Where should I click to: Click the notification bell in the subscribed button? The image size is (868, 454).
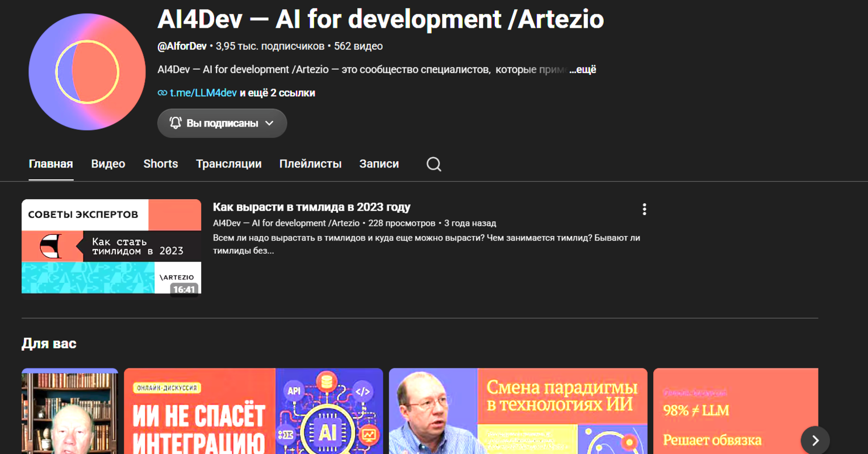click(176, 123)
